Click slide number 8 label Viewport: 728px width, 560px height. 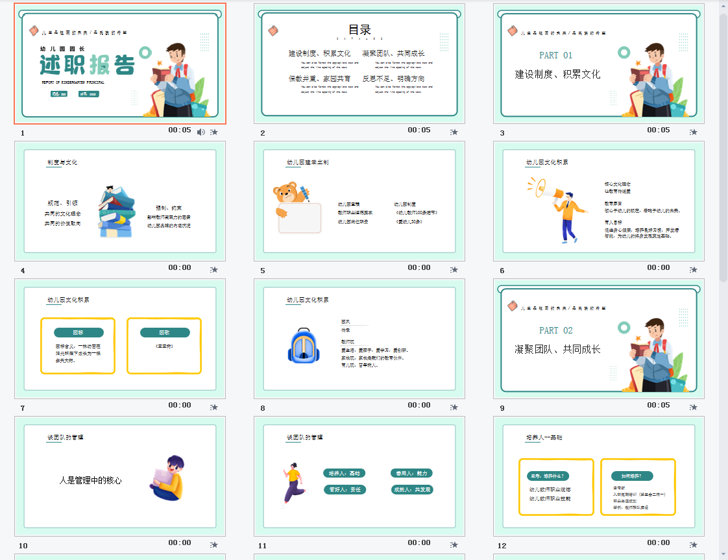pyautogui.click(x=262, y=408)
